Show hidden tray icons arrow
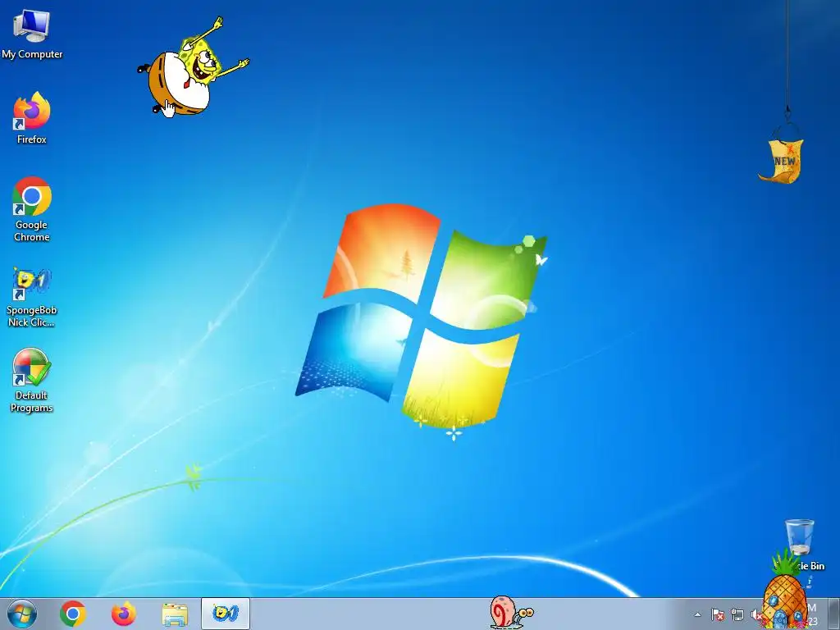This screenshot has height=630, width=840. coord(697,615)
